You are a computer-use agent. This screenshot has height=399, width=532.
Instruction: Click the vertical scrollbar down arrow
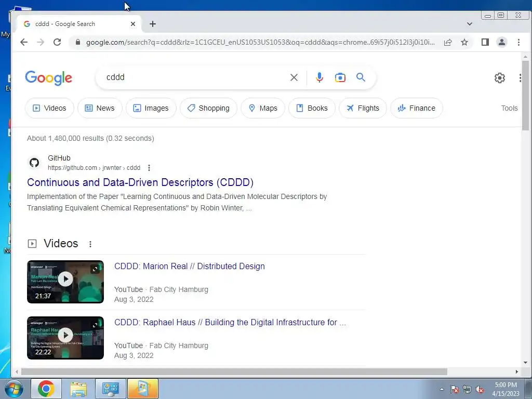(525, 362)
